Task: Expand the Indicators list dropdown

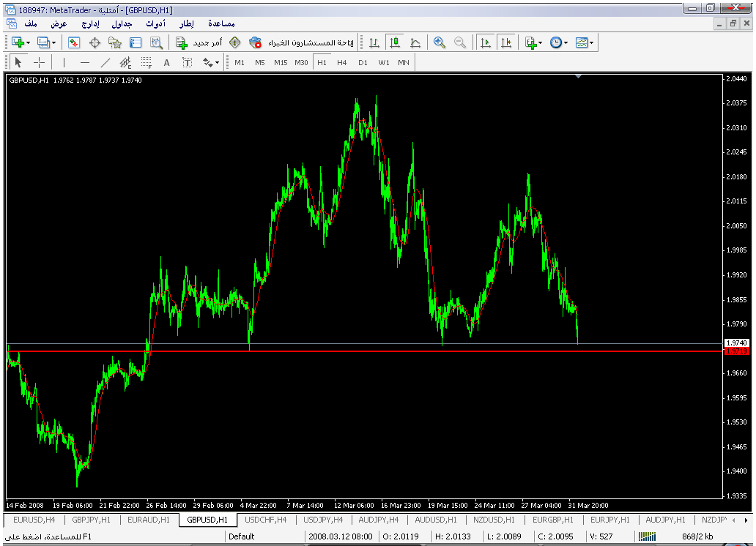Action: pyautogui.click(x=541, y=43)
